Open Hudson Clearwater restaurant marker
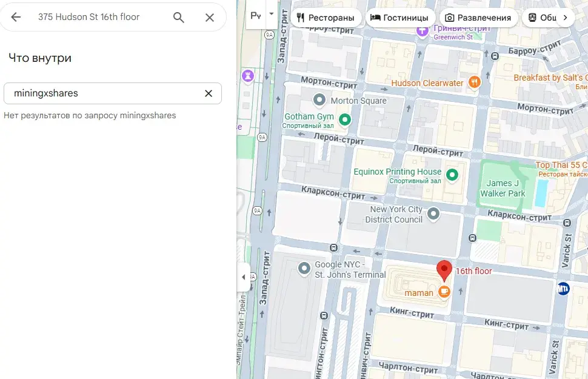The image size is (588, 379). point(475,82)
